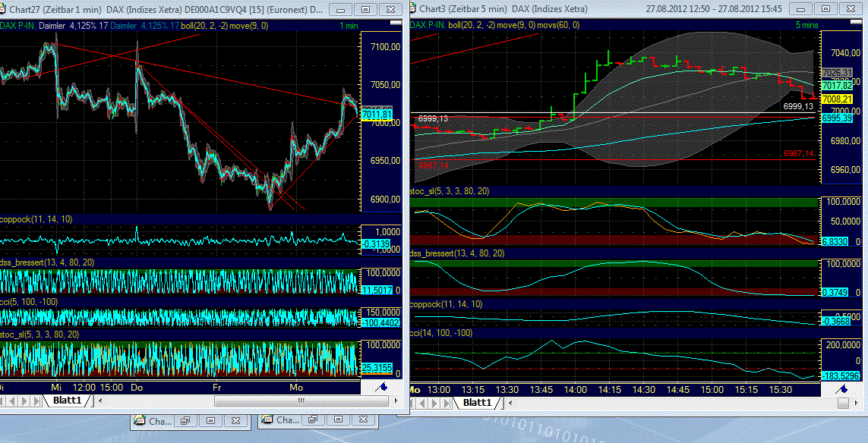Click the chart icon in Chart3's title bar
The width and height of the screenshot is (868, 443).
pos(413,8)
